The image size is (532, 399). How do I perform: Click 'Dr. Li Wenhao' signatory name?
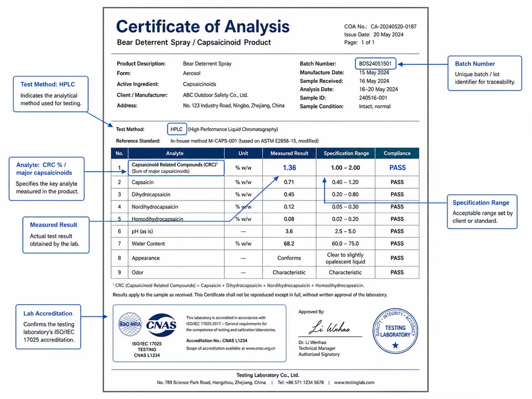coord(312,343)
